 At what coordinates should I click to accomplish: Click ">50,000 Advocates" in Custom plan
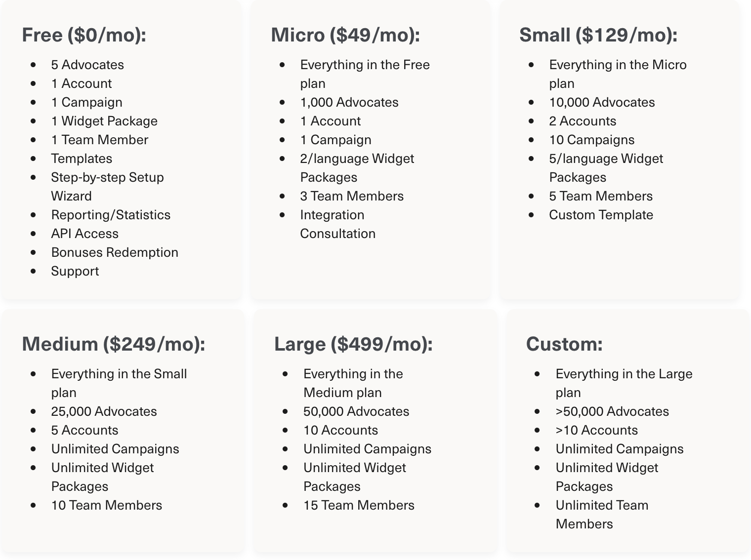click(x=612, y=411)
